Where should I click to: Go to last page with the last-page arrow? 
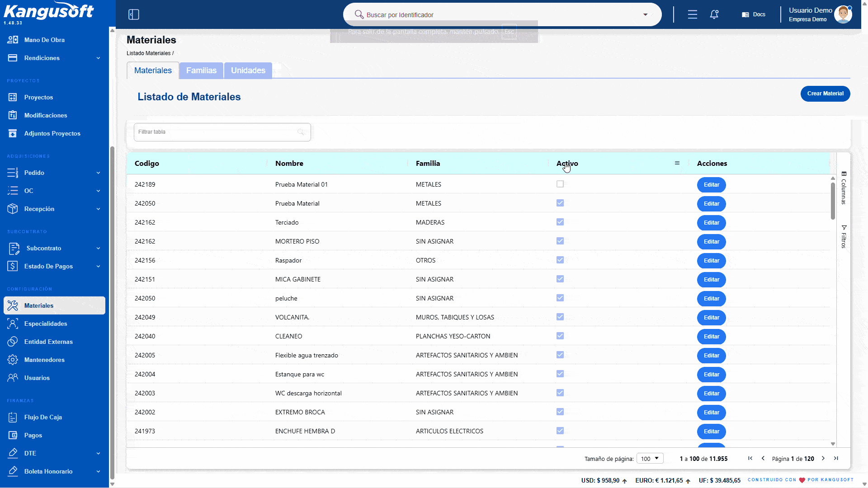836,458
